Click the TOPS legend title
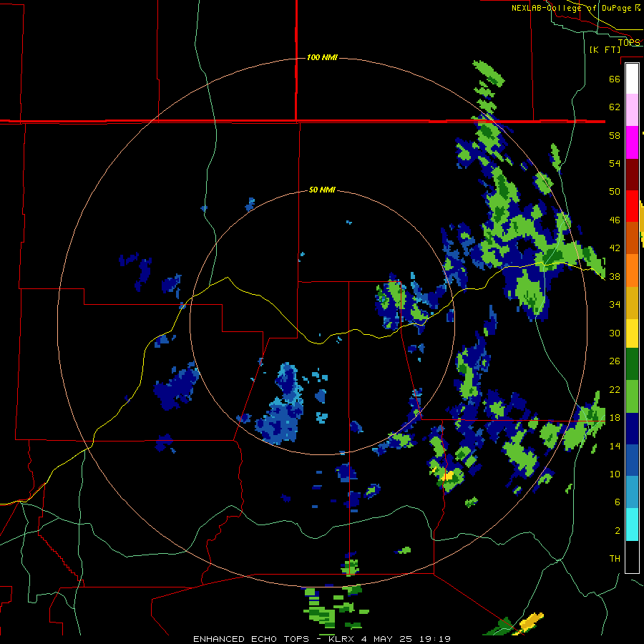The image size is (644, 644). (629, 42)
